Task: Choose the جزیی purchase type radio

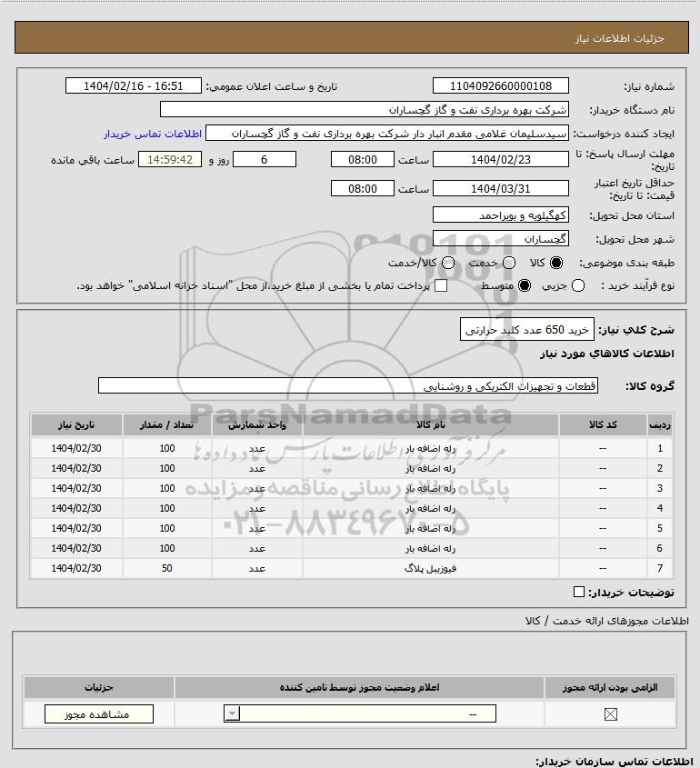Action: coord(578,285)
